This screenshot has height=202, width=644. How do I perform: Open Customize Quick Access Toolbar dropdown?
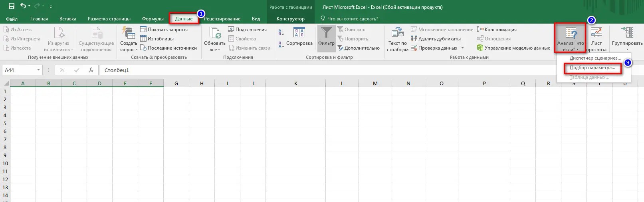pyautogui.click(x=51, y=7)
